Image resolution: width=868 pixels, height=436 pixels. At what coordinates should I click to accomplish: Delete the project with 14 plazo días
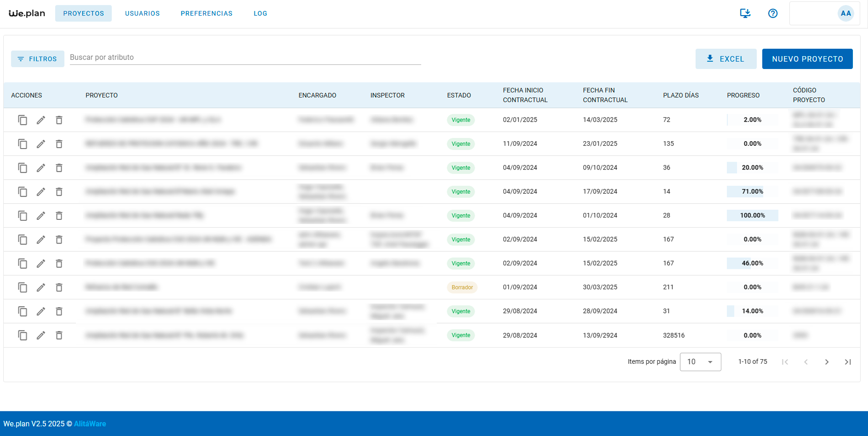pos(59,192)
